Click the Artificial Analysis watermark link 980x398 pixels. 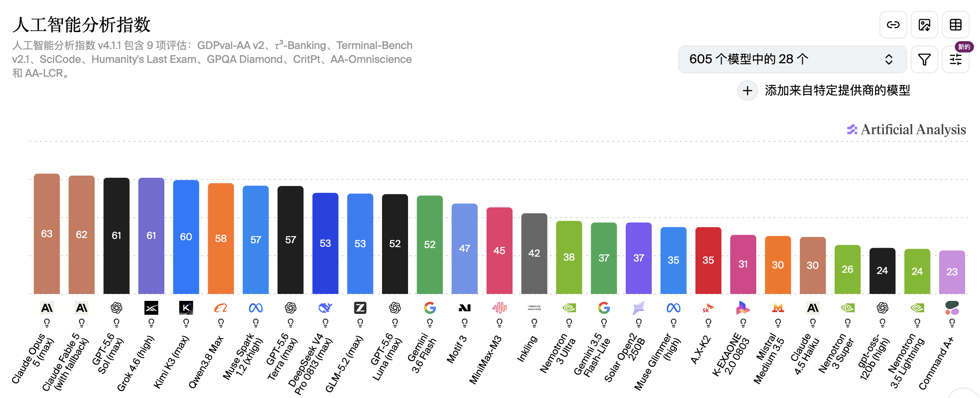coord(907,130)
